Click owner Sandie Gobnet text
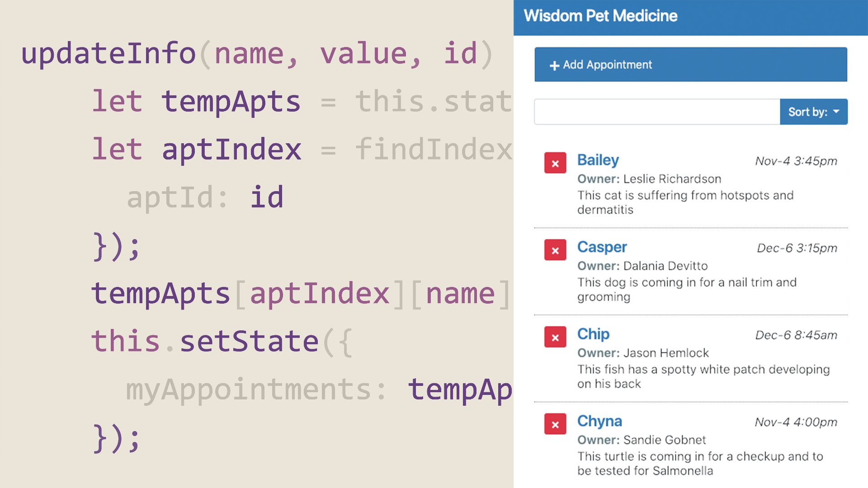Viewport: 868px width, 488px height. click(664, 440)
